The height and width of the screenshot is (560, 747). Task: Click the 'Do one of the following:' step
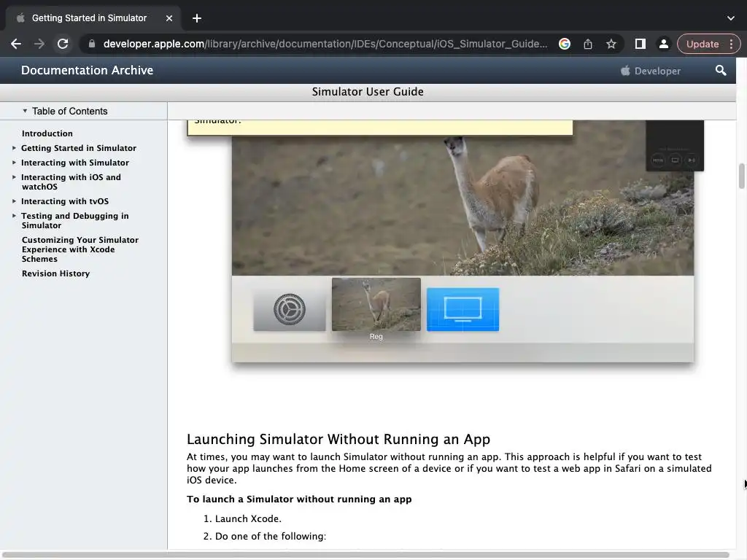click(271, 536)
